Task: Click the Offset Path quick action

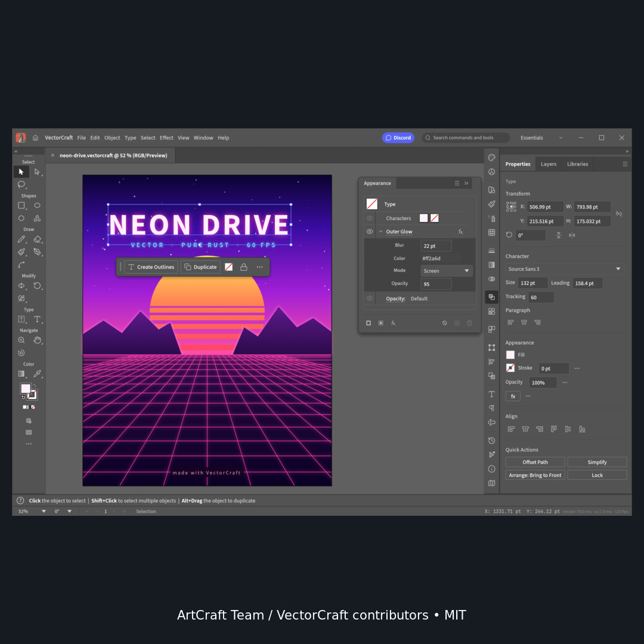Action: click(x=535, y=463)
